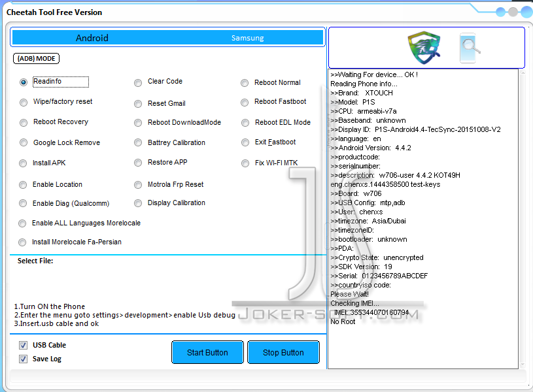Click the Board: w706 log line
Screen dimensions: 533x392
[356, 193]
